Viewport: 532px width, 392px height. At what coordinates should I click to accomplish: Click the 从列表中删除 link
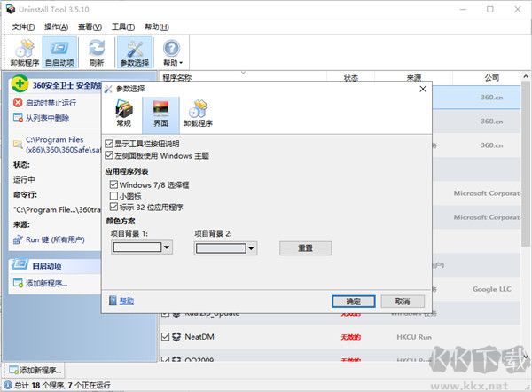tap(48, 118)
